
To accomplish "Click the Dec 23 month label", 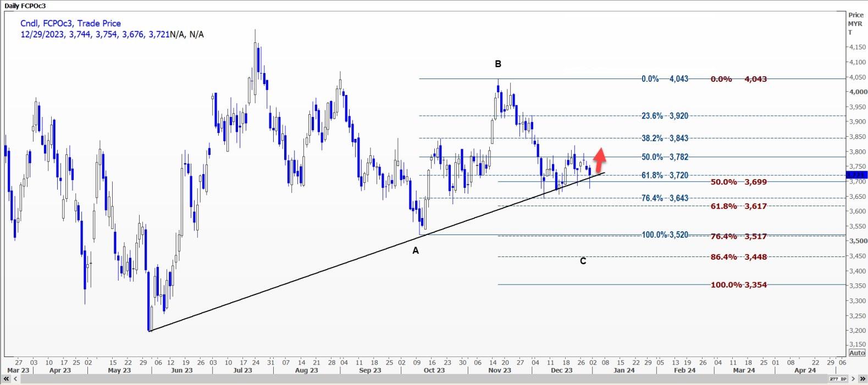I will click(x=562, y=370).
